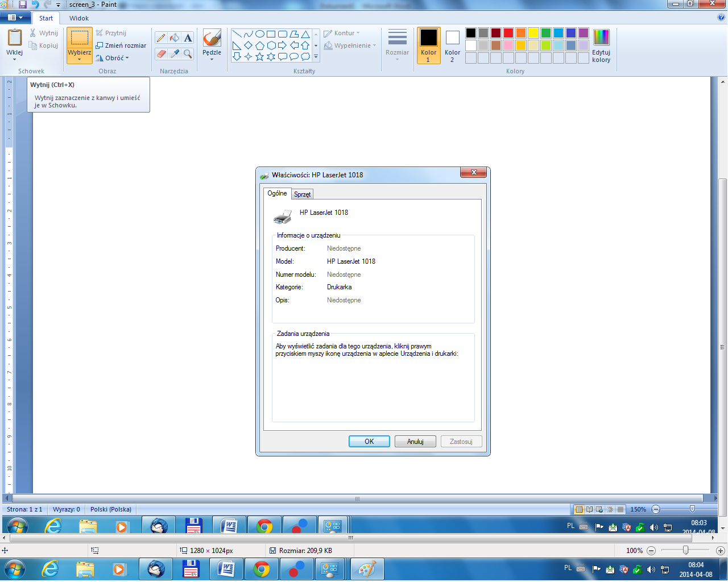Activate Kolor 1 foreground color
This screenshot has width=728, height=582.
(x=429, y=45)
